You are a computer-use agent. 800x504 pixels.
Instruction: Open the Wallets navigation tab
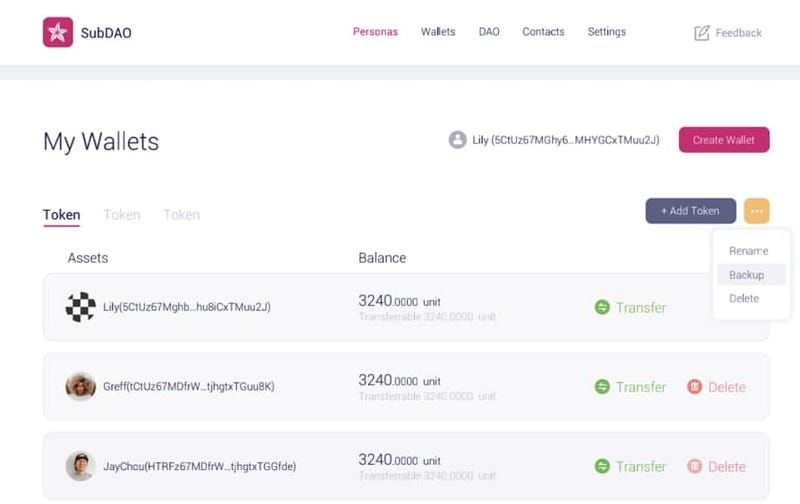438,32
